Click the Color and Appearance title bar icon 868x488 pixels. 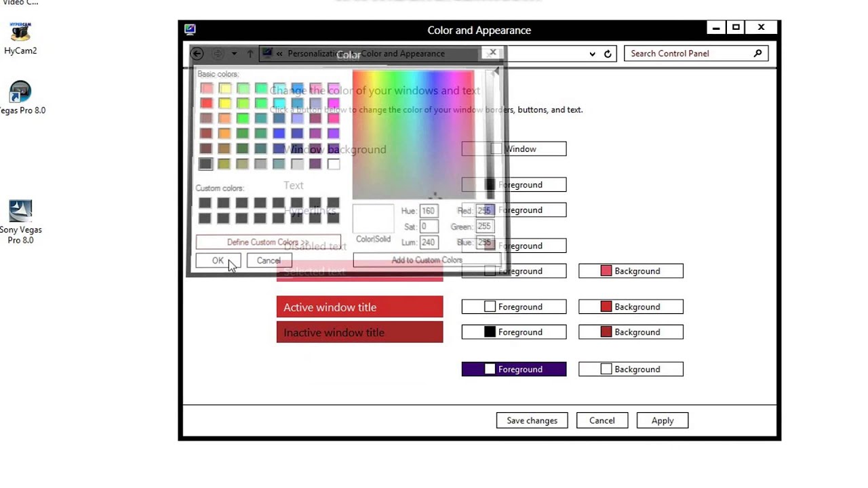pyautogui.click(x=190, y=29)
